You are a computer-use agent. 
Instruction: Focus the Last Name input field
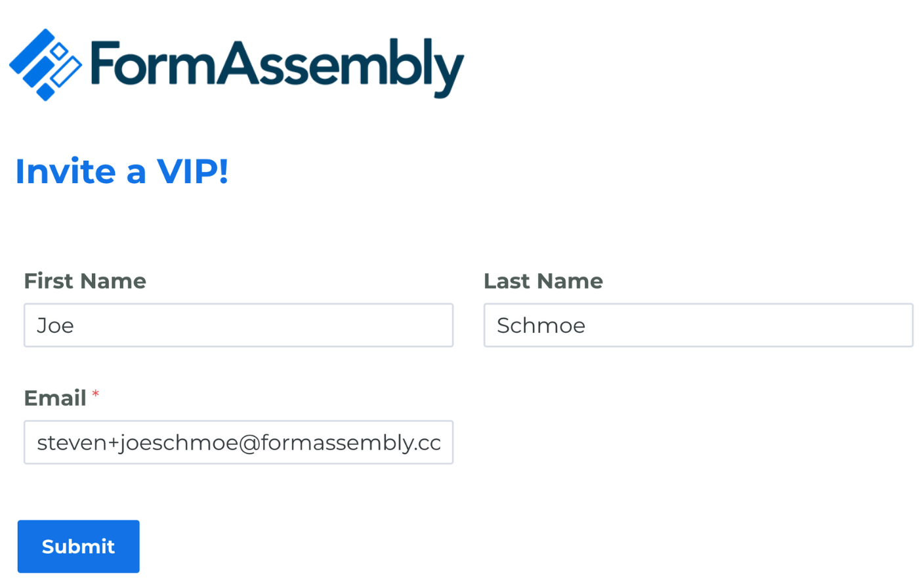[x=698, y=325]
